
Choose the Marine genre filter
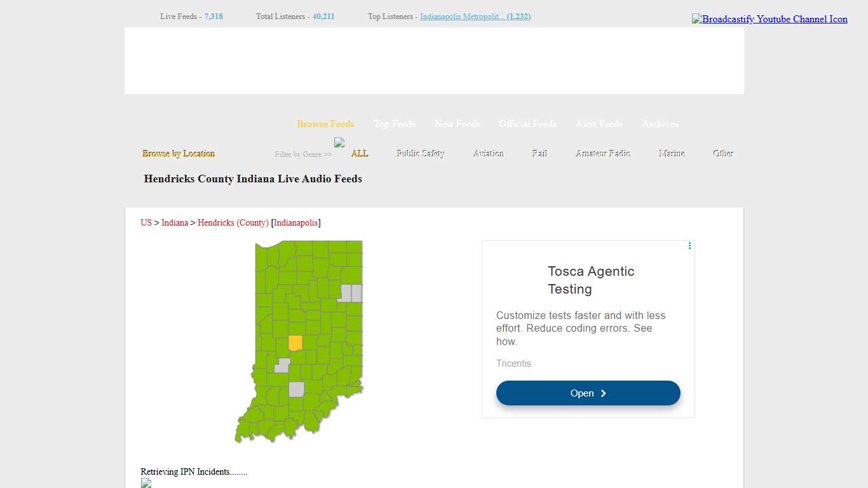pos(672,152)
